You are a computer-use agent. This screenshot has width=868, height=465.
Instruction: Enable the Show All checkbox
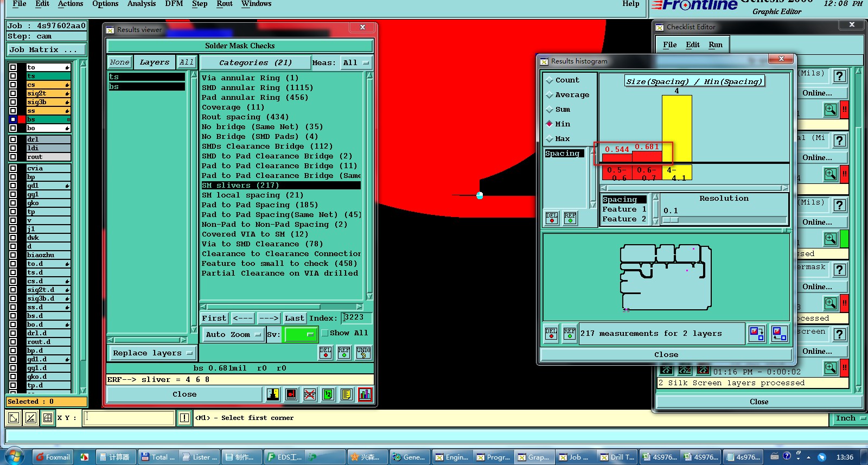(x=325, y=333)
